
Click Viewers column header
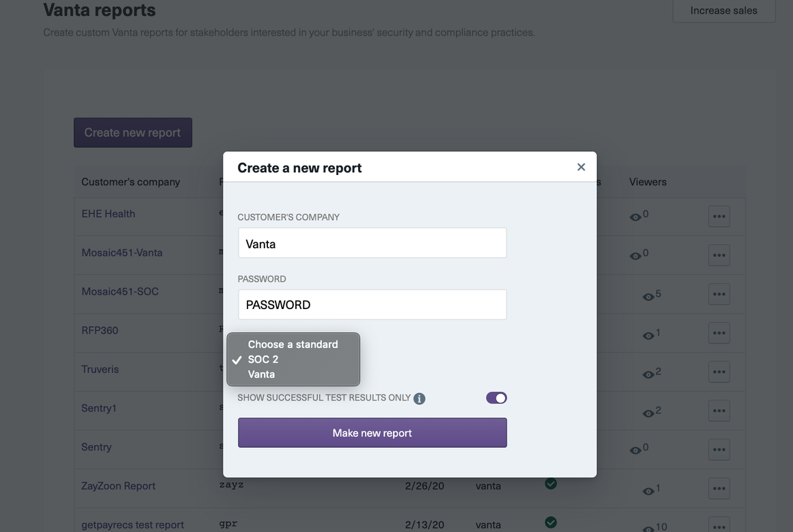pyautogui.click(x=648, y=182)
